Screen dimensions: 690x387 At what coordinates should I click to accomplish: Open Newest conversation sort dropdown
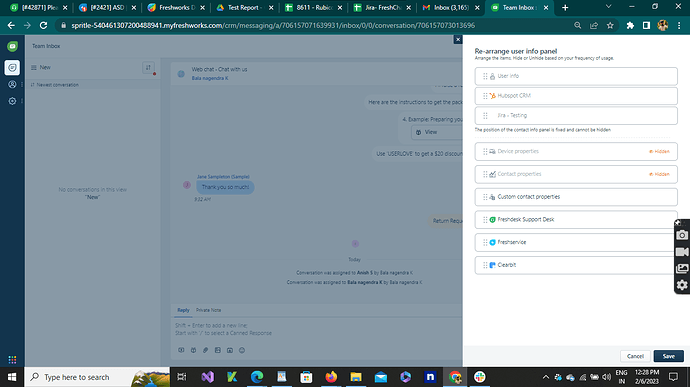[55, 85]
